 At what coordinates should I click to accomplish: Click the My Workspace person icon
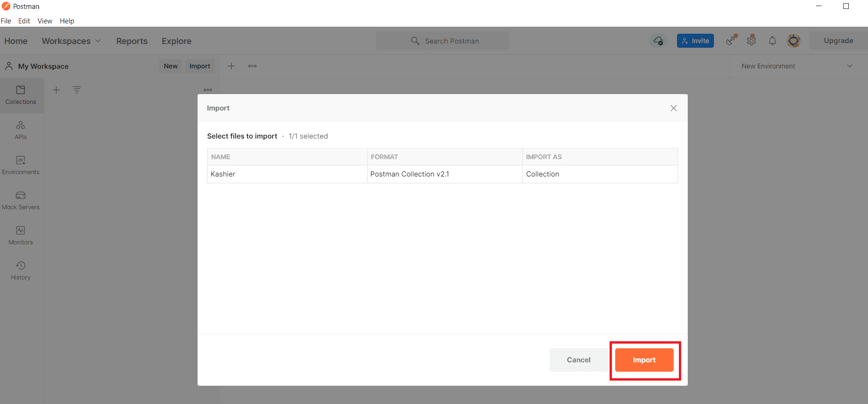coord(9,66)
